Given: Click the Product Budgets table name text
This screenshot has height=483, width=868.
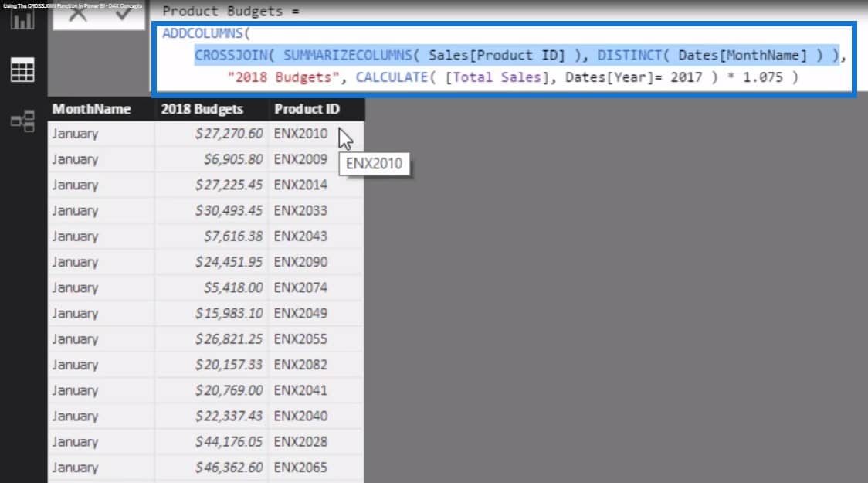Looking at the screenshot, I should pyautogui.click(x=222, y=11).
